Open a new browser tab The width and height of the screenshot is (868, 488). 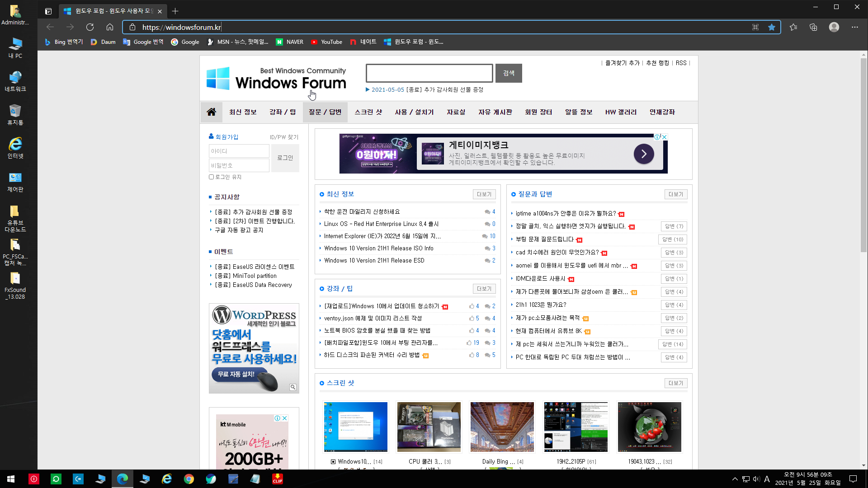point(175,11)
